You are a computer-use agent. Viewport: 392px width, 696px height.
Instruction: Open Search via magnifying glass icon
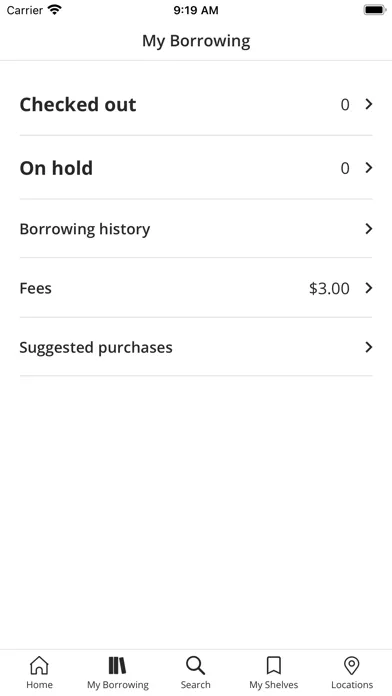click(x=195, y=665)
